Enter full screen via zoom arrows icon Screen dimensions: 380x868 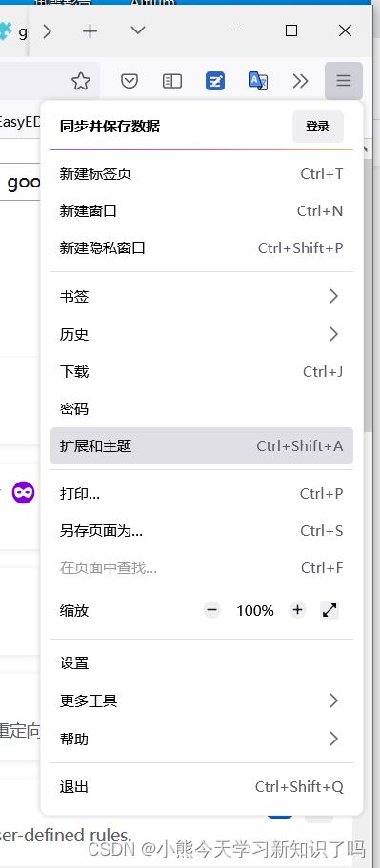point(330,611)
